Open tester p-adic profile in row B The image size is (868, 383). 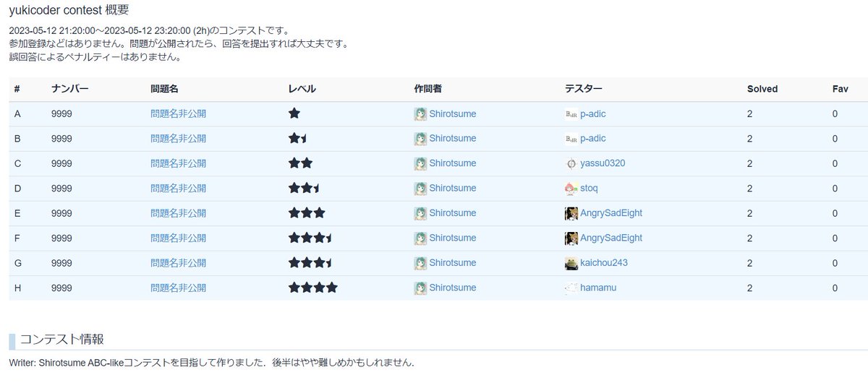(x=593, y=139)
